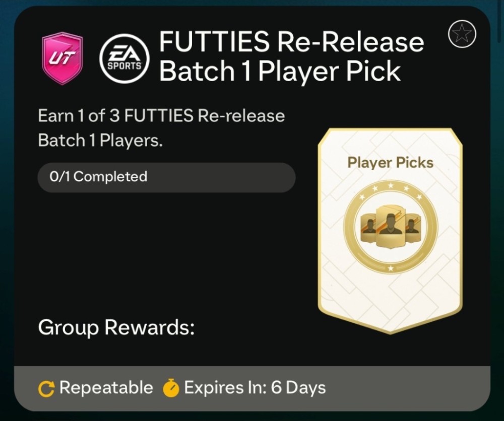Click the star at bottom of gold ring
The image size is (504, 421).
[x=391, y=268]
